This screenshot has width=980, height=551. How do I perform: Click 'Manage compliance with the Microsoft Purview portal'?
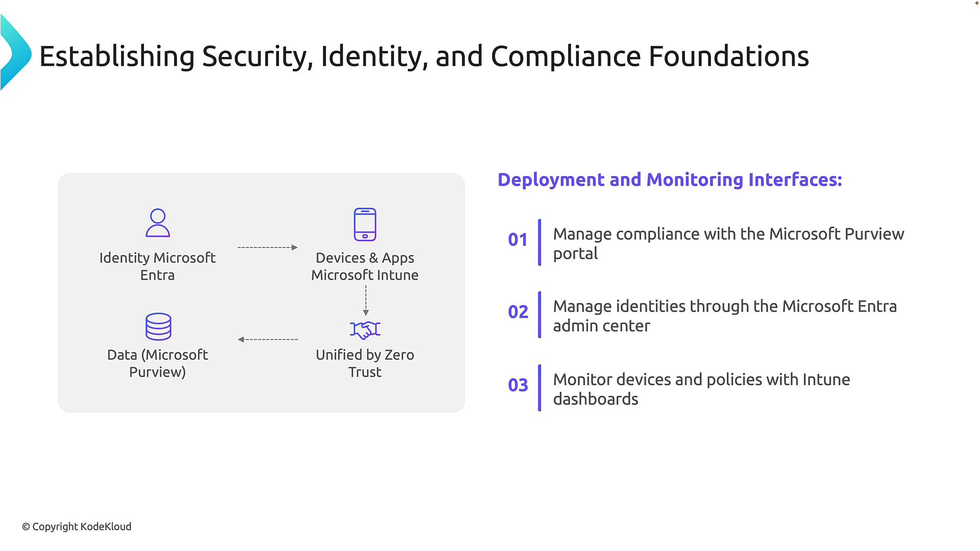tap(728, 243)
